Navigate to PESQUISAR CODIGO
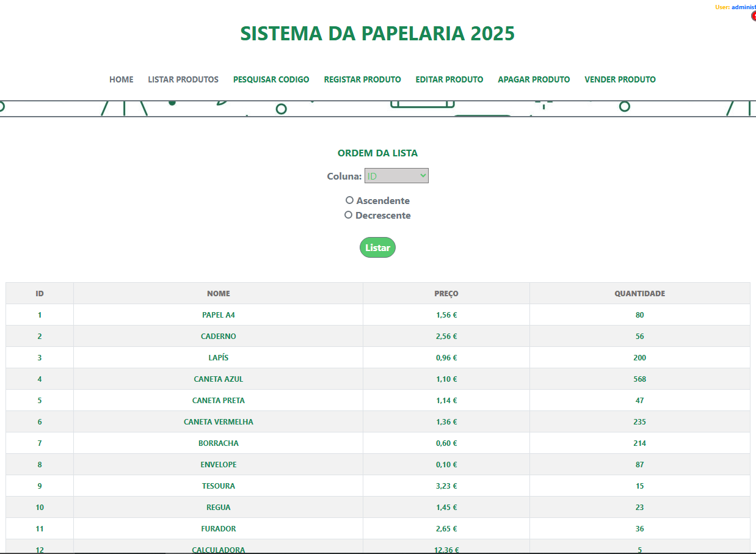 click(x=271, y=79)
